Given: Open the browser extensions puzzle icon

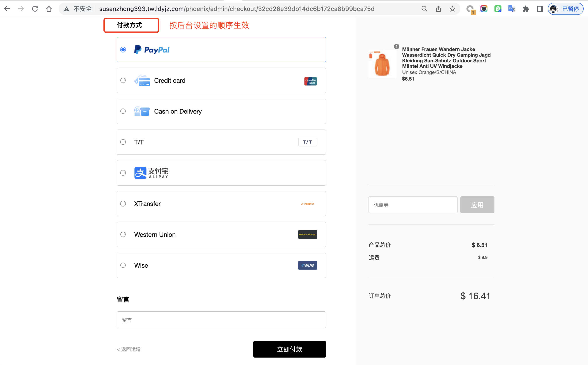Looking at the screenshot, I should (525, 9).
